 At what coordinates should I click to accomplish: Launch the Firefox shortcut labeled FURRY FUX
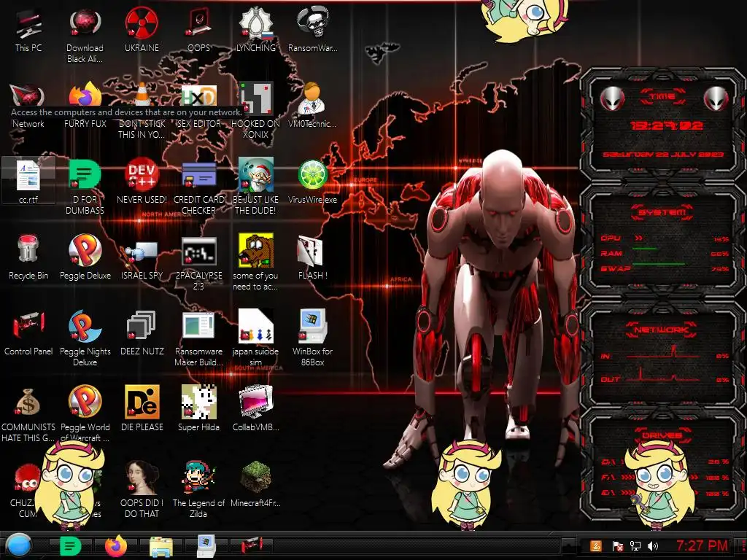coord(85,106)
